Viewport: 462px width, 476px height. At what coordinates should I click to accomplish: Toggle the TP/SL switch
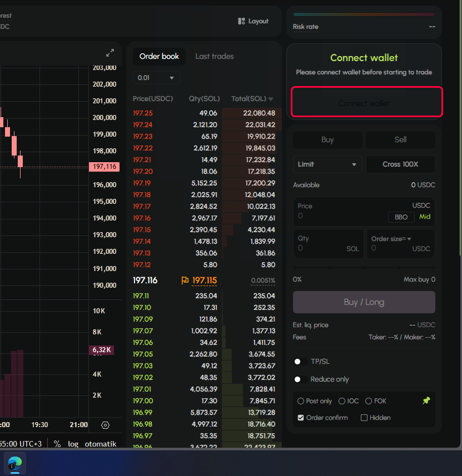pos(300,362)
